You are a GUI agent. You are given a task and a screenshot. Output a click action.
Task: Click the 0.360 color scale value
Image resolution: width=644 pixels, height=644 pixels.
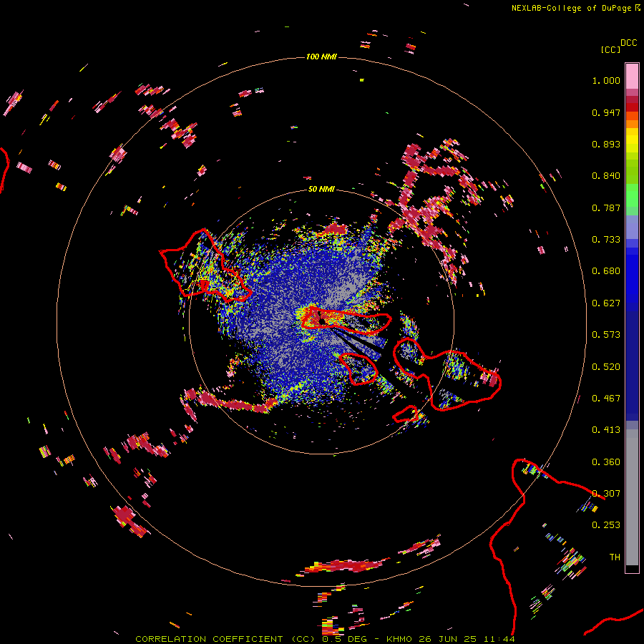(x=606, y=462)
